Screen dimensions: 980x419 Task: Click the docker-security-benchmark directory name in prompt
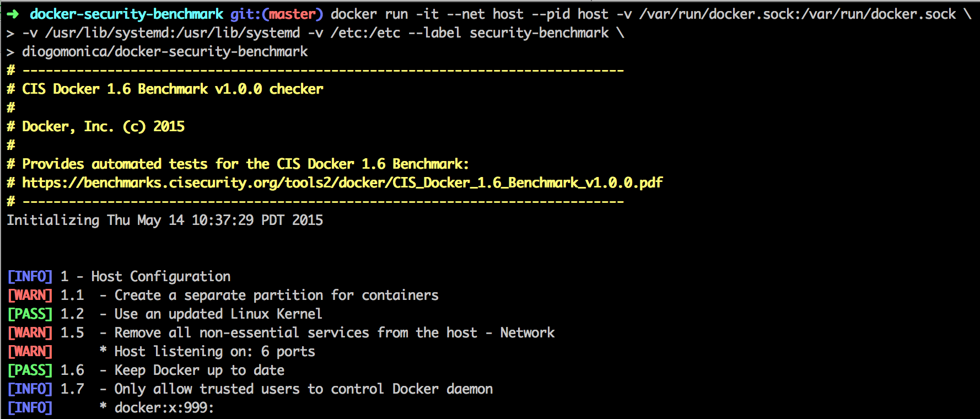click(127, 14)
